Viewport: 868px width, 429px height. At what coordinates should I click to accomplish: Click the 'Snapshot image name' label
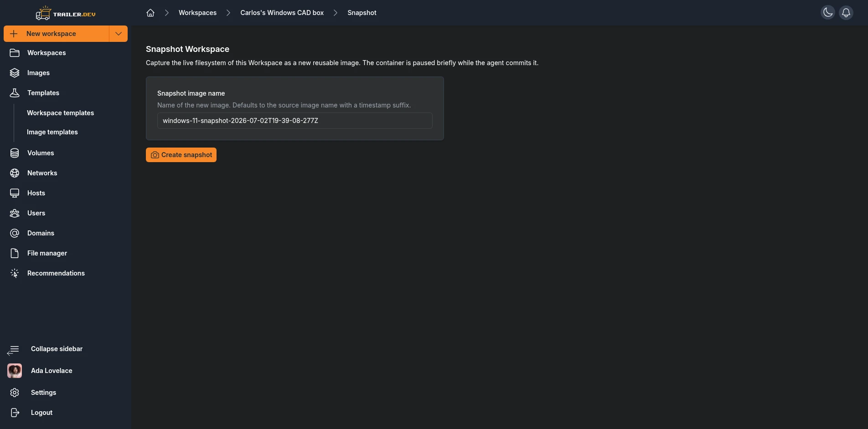coord(191,93)
